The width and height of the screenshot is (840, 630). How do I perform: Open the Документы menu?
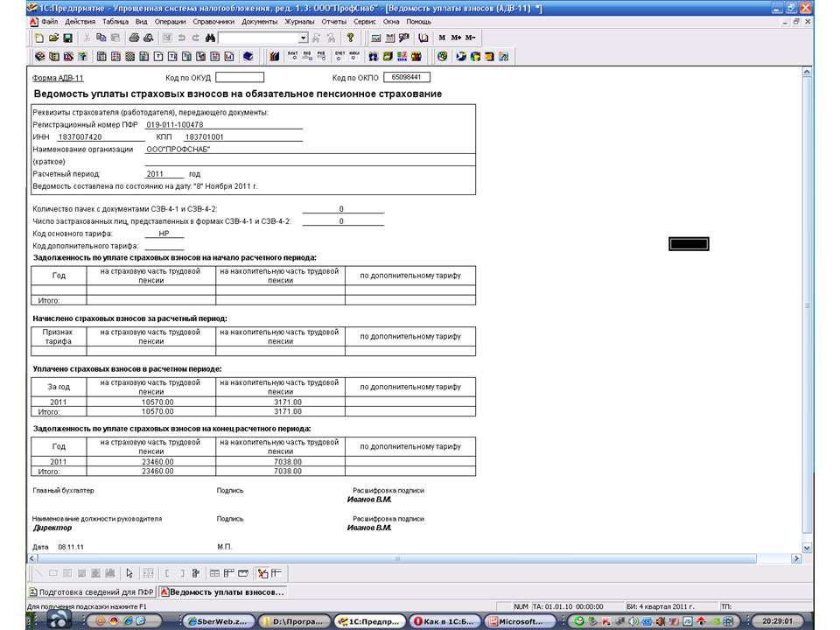click(x=259, y=22)
